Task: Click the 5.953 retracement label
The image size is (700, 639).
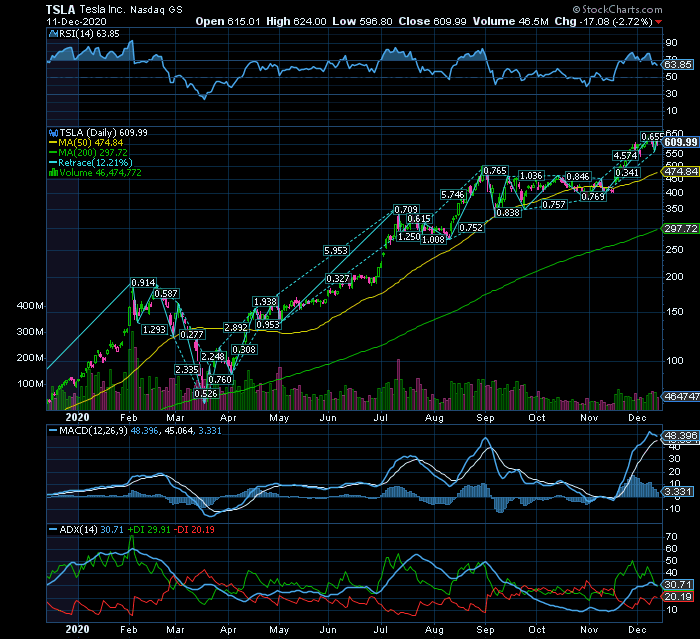Action: tap(336, 251)
